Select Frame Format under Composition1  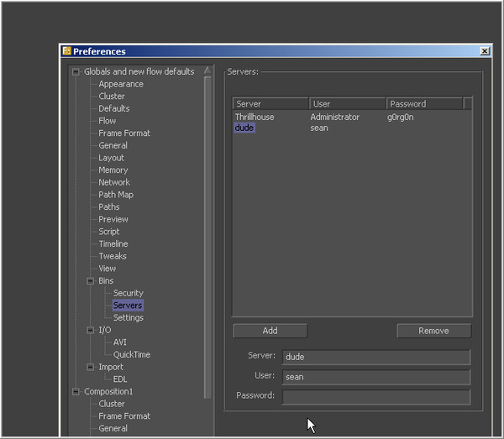click(124, 416)
